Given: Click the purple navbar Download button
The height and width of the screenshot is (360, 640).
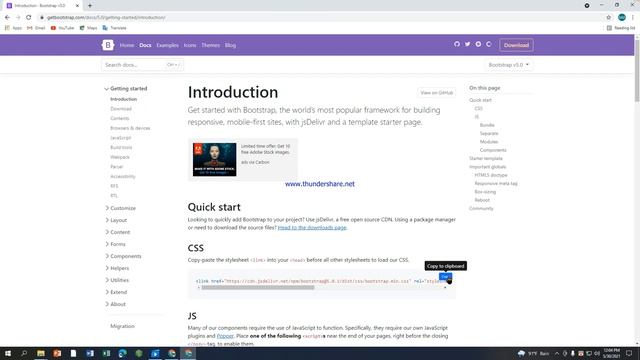Looking at the screenshot, I should pos(516,45).
